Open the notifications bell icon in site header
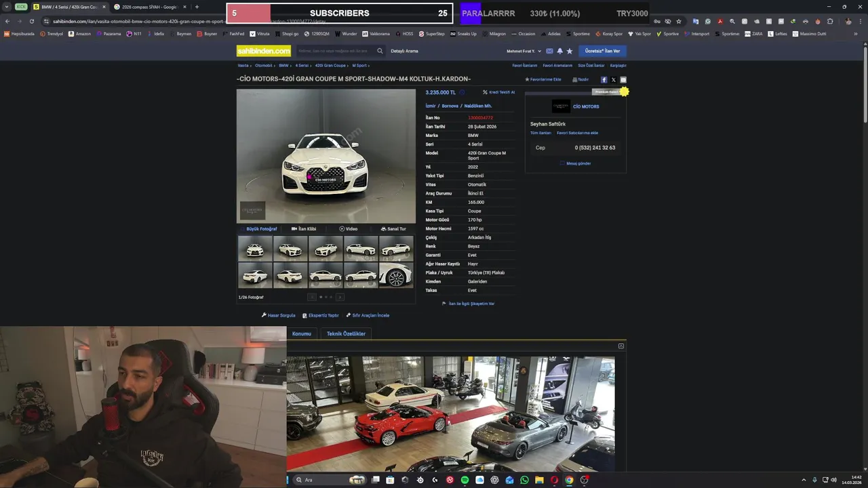 (559, 51)
